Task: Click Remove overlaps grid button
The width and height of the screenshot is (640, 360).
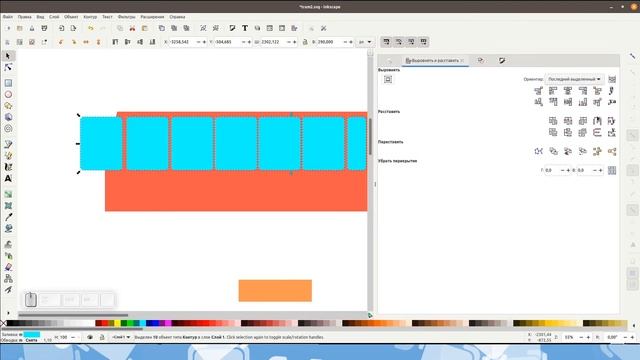Action: tap(612, 170)
